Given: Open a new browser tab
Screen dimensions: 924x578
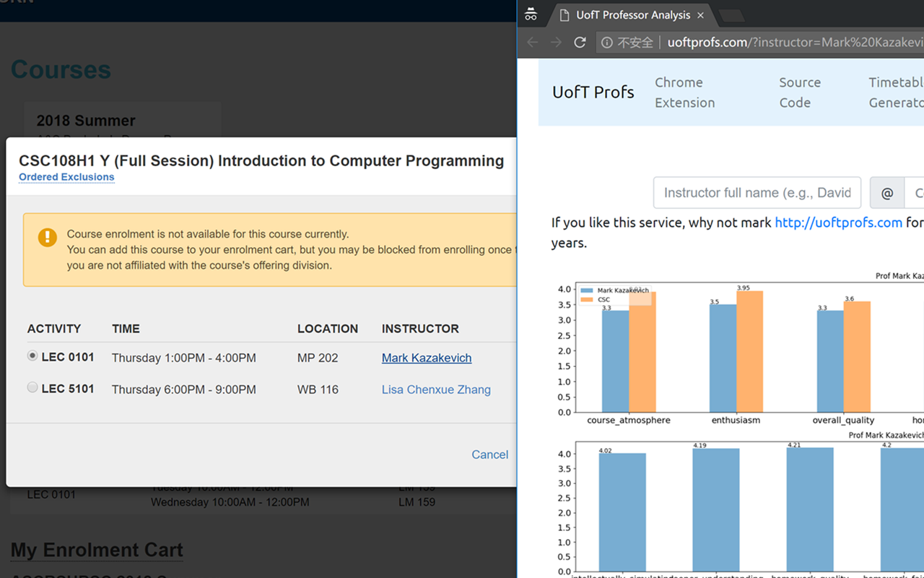Looking at the screenshot, I should tap(732, 16).
